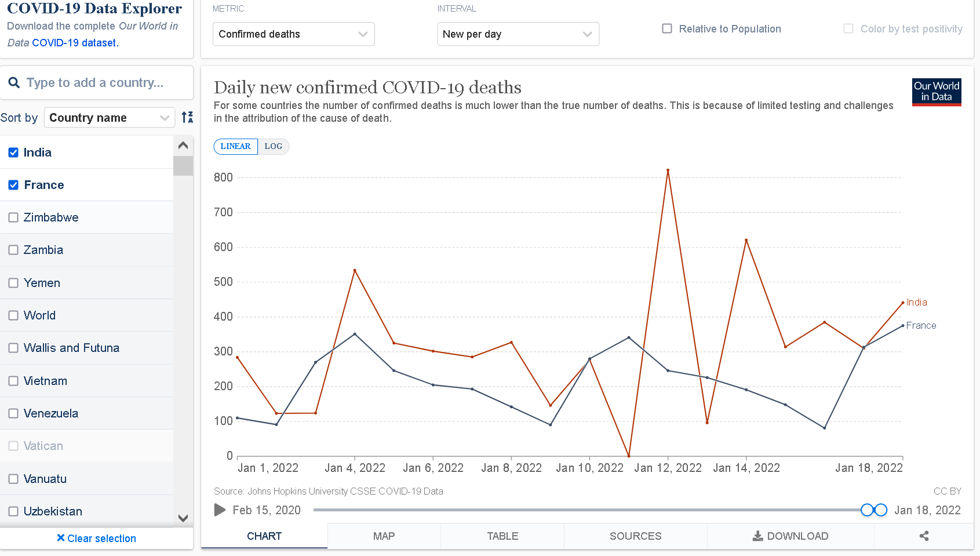Screen dimensions: 980x556
Task: Click India data point at zero
Action: coord(629,456)
